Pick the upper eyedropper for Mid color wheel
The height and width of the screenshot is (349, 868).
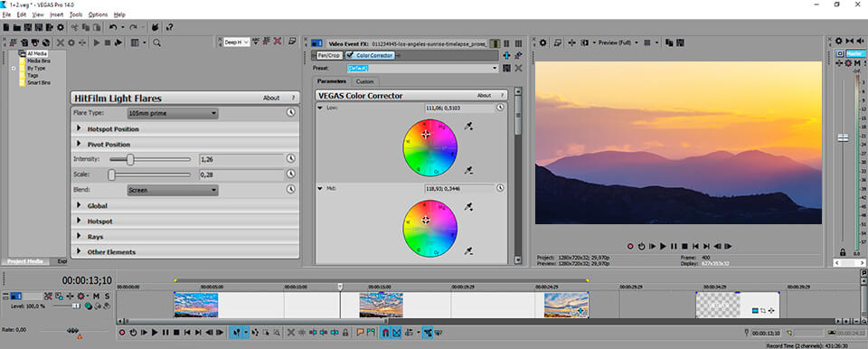pyautogui.click(x=469, y=207)
